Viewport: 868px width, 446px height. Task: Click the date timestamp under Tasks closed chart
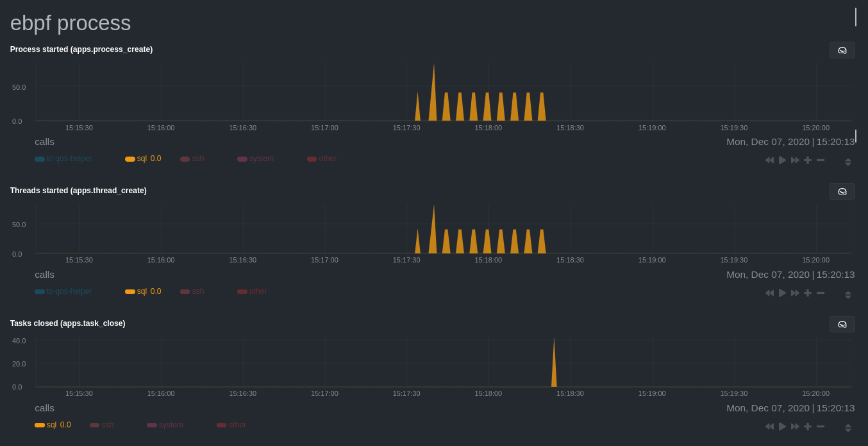click(x=790, y=408)
